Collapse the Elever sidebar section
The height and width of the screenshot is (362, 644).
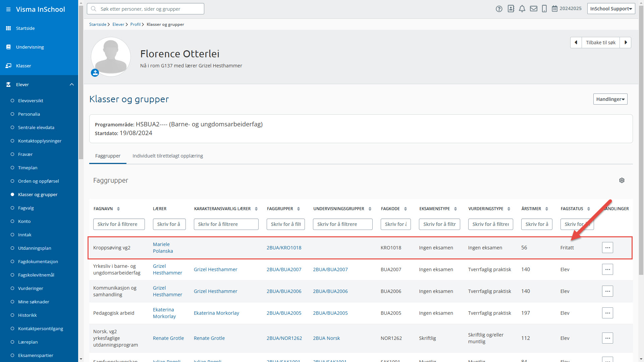click(72, 84)
